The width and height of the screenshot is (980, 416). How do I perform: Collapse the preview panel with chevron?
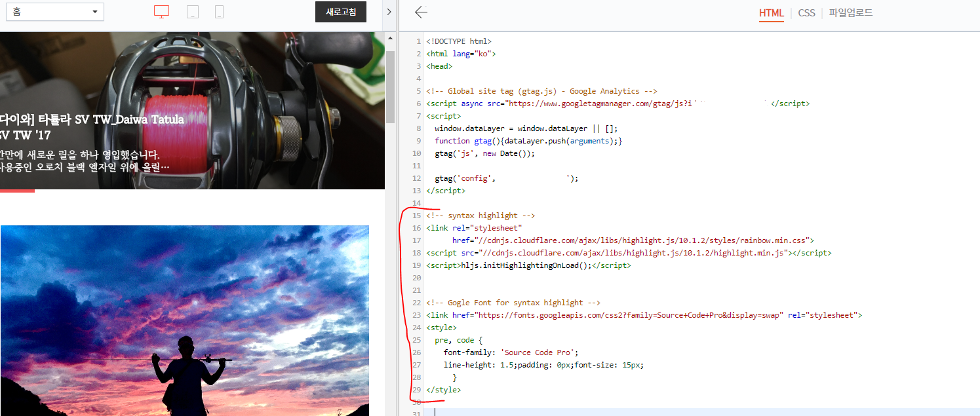point(389,12)
